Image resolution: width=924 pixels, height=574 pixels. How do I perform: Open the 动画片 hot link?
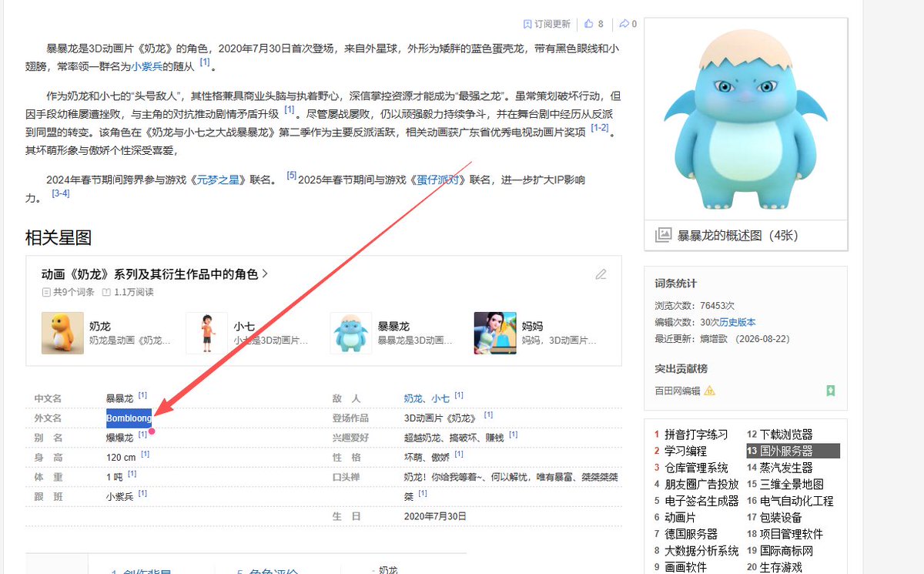680,518
